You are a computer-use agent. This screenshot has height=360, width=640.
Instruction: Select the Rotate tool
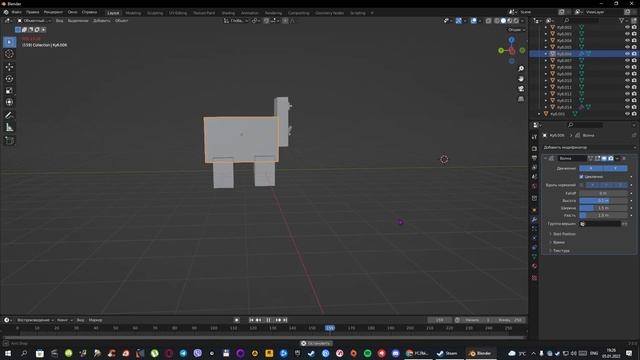coord(9,78)
